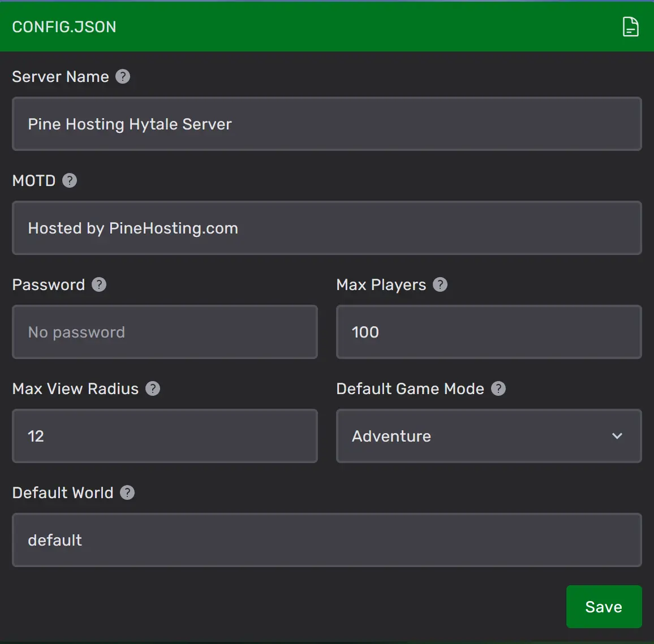
Task: Show help for Default Game Mode
Action: pos(498,388)
